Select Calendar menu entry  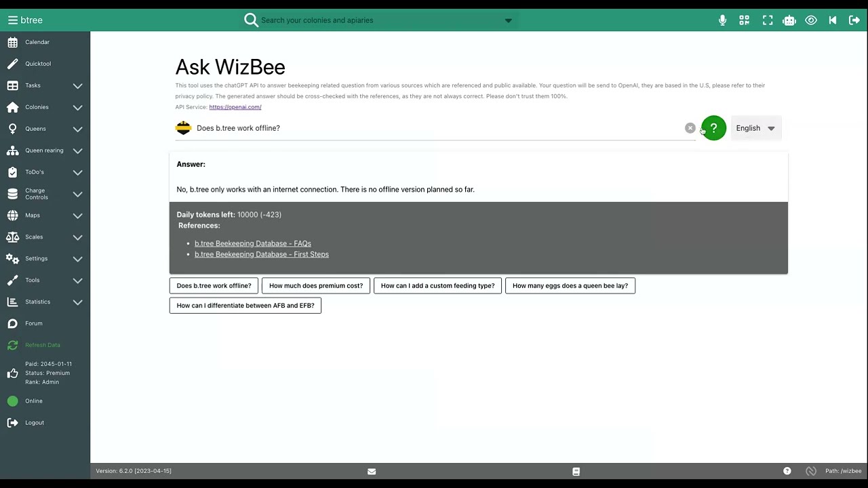click(37, 42)
